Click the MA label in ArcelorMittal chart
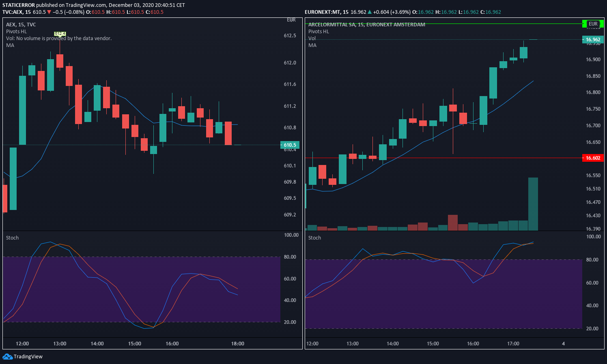607x364 pixels. [x=312, y=45]
